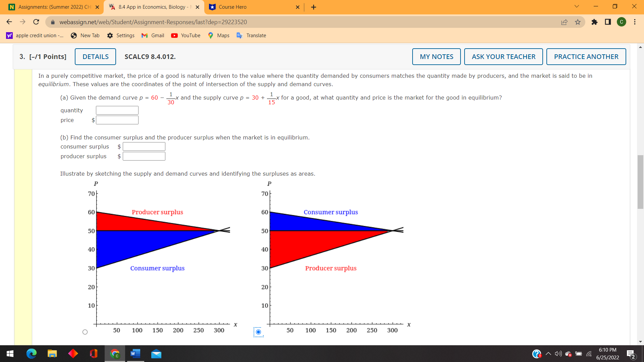Open the Chrome menu three dots
Image resolution: width=644 pixels, height=362 pixels.
pos(635,22)
